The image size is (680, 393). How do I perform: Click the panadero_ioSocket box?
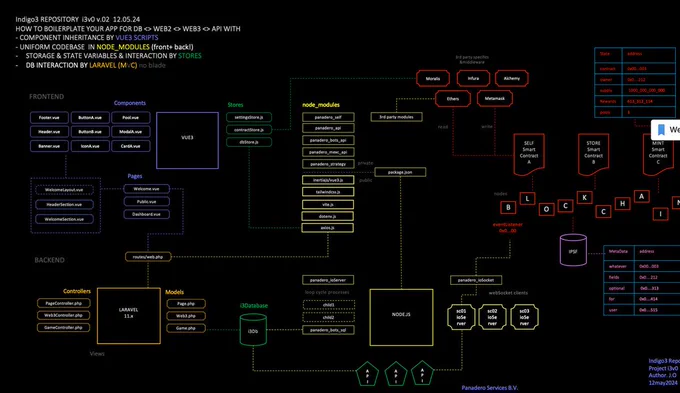476,280
